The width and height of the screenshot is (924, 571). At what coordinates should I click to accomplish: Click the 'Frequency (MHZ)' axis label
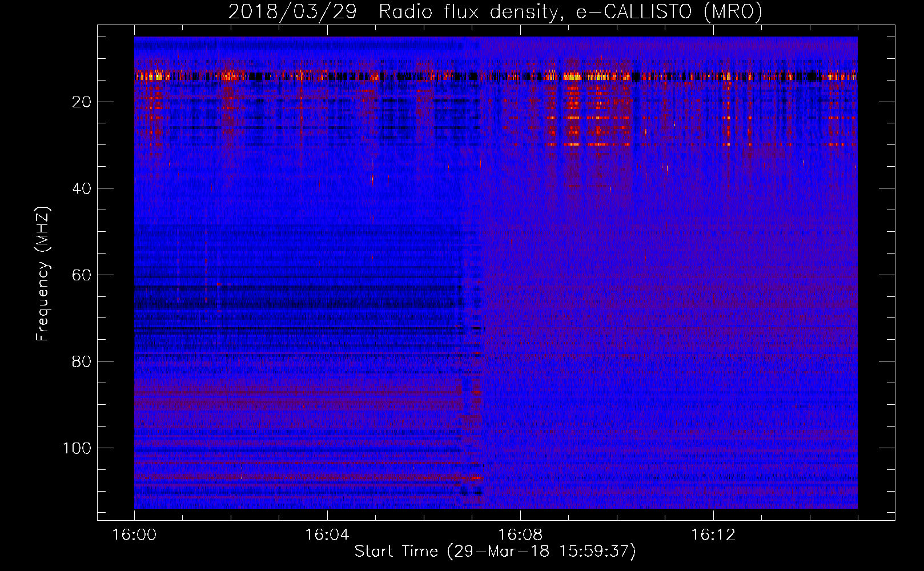43,274
